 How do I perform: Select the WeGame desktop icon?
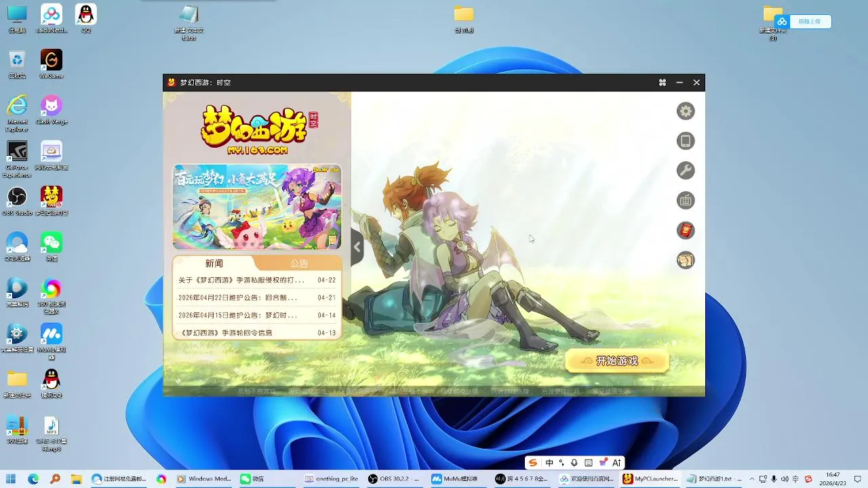point(52,64)
